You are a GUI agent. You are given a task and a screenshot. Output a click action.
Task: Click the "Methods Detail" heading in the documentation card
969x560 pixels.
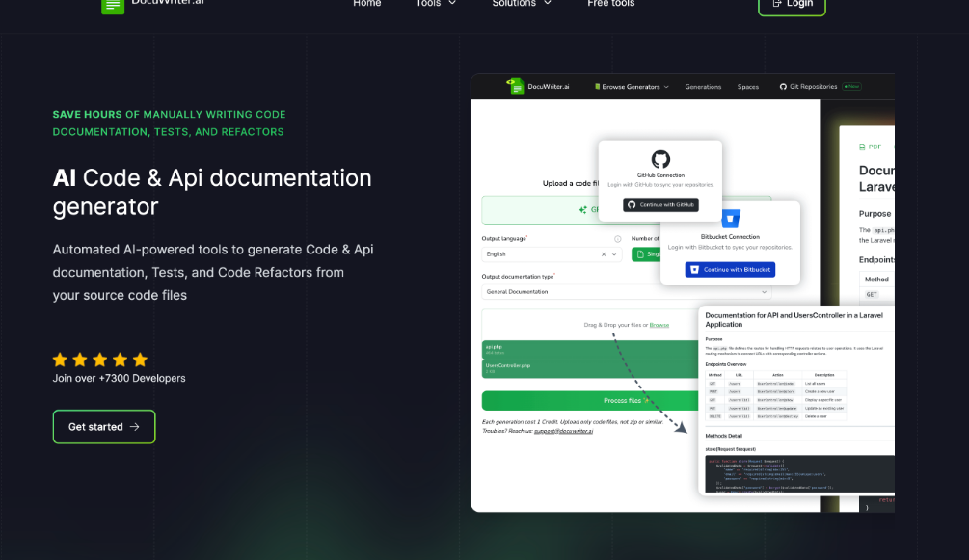724,436
